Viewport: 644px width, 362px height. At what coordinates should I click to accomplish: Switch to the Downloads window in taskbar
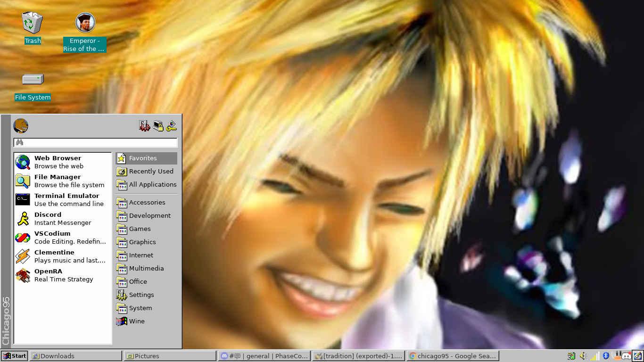[x=75, y=356]
